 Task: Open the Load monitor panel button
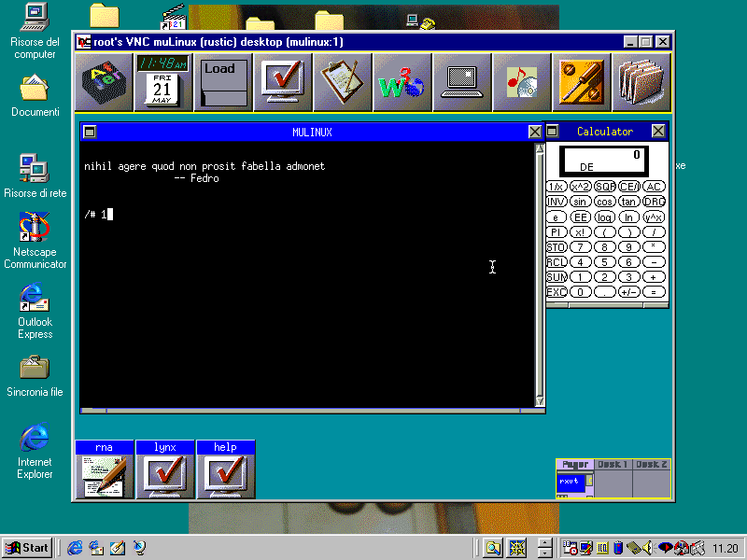click(x=224, y=81)
